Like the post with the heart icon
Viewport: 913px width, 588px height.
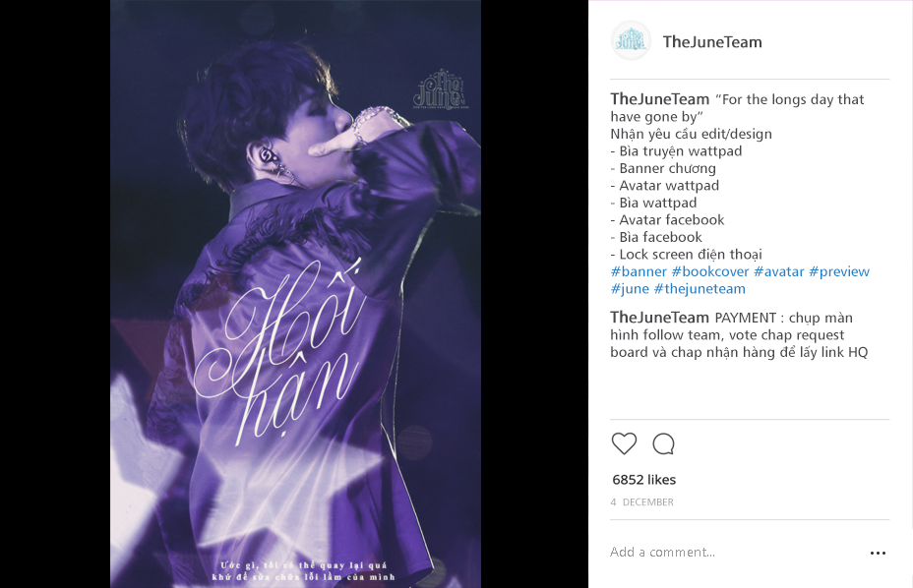click(624, 443)
